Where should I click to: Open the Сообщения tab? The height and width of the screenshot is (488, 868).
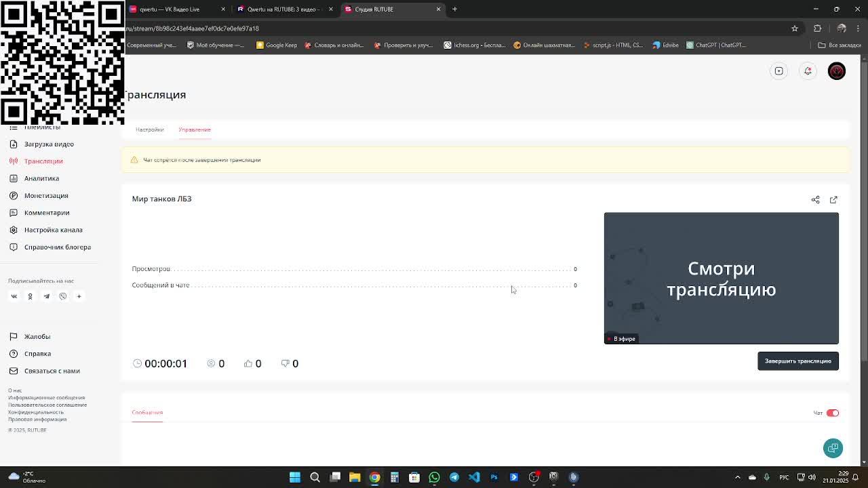pyautogui.click(x=147, y=412)
